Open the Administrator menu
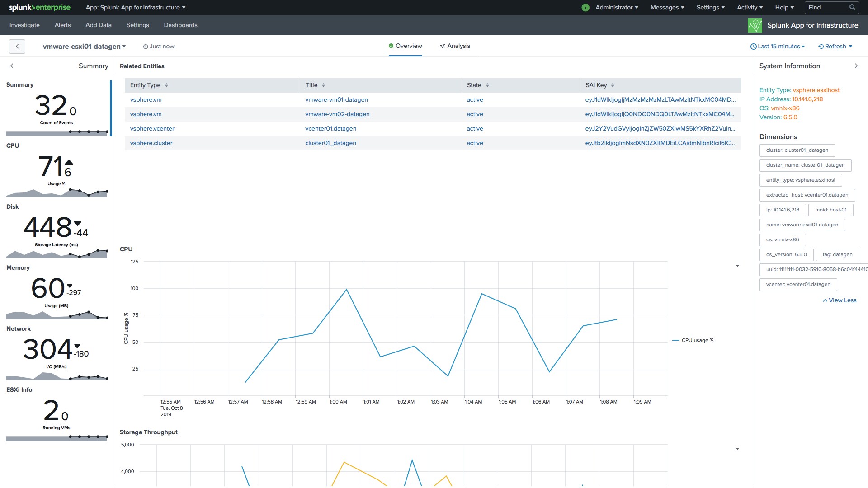The width and height of the screenshot is (868, 488). [617, 7]
